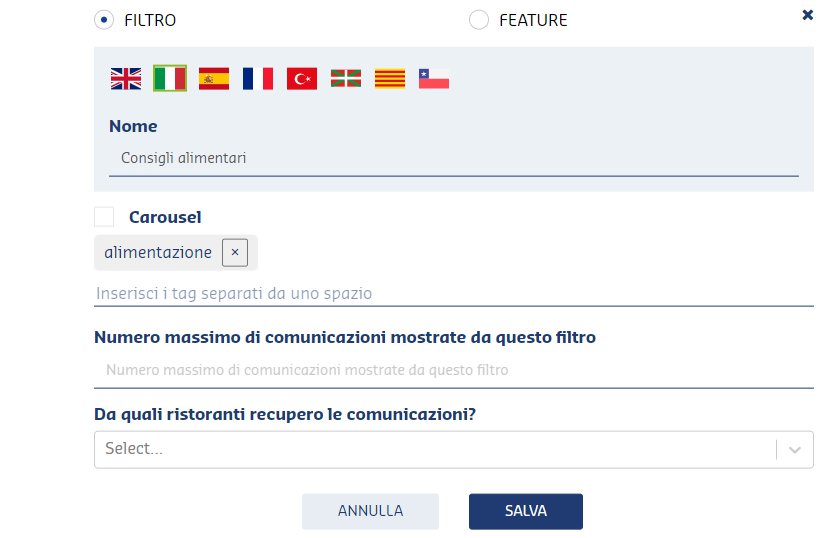Click the ANNULLA button
Image resolution: width=820 pixels, height=538 pixels.
370,511
